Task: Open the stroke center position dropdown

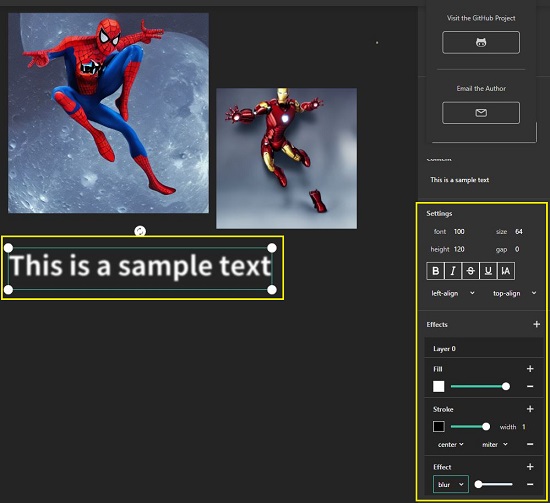Action: tap(451, 444)
